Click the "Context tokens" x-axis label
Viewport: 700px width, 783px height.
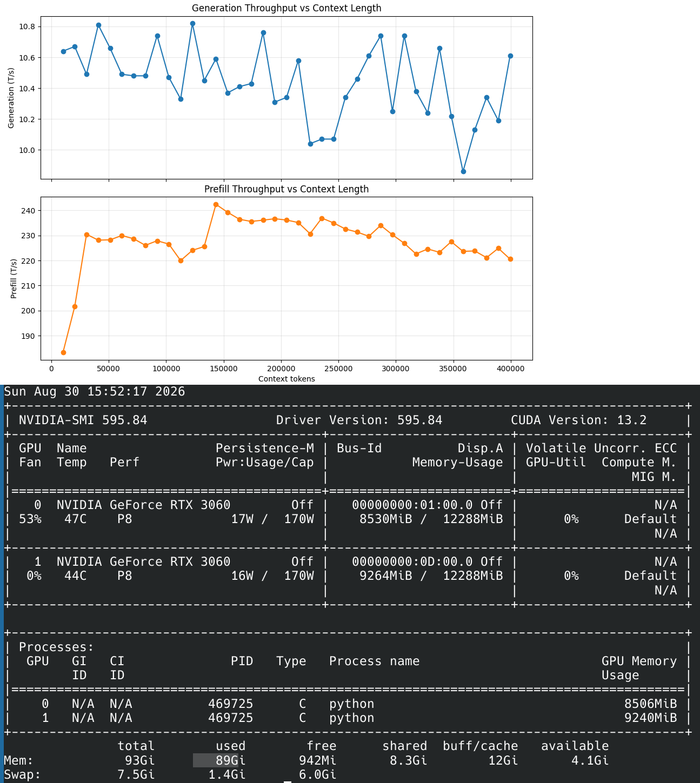point(286,379)
